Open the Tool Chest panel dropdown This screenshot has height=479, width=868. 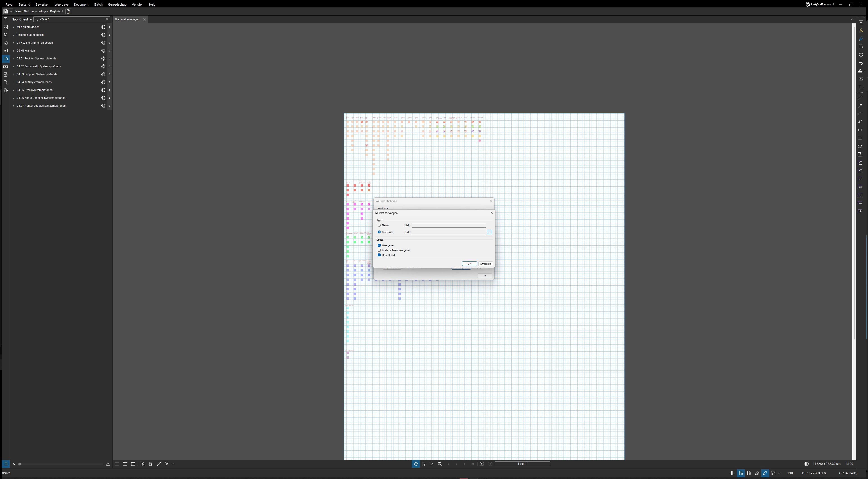(x=31, y=20)
